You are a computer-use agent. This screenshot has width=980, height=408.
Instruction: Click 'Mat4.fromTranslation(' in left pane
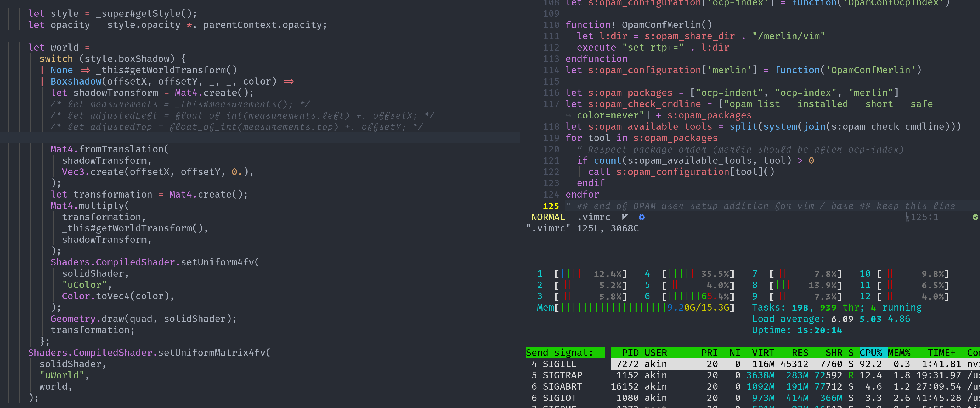coord(110,149)
